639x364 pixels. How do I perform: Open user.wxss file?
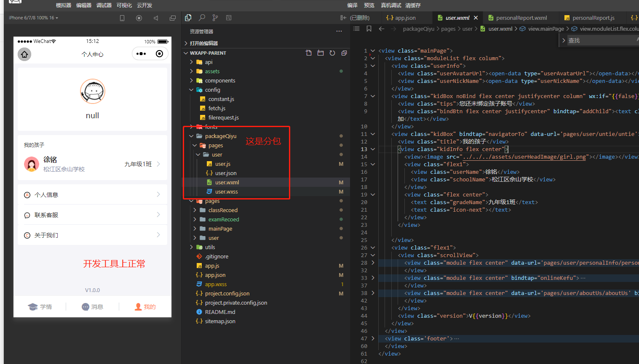click(x=227, y=191)
